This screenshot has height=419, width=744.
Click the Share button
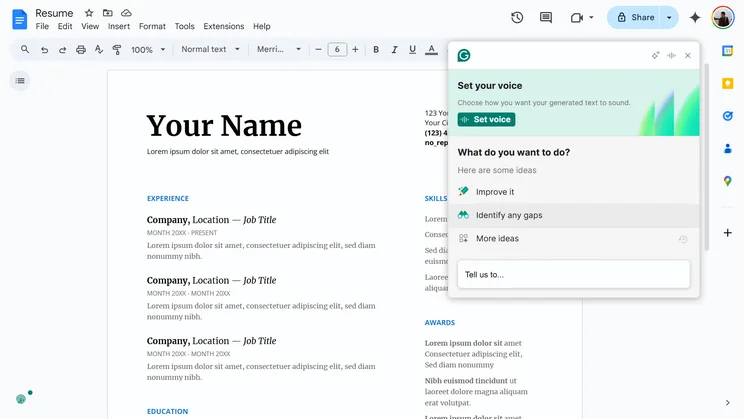click(635, 18)
